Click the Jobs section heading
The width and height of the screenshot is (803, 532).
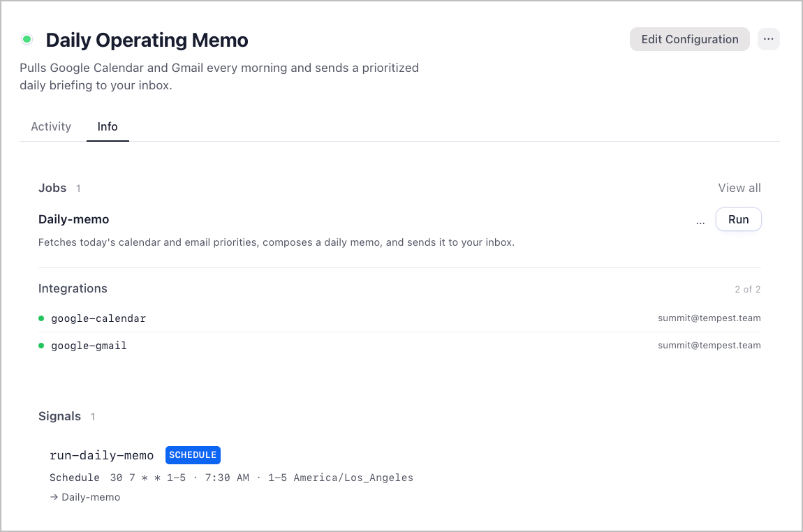[x=52, y=188]
